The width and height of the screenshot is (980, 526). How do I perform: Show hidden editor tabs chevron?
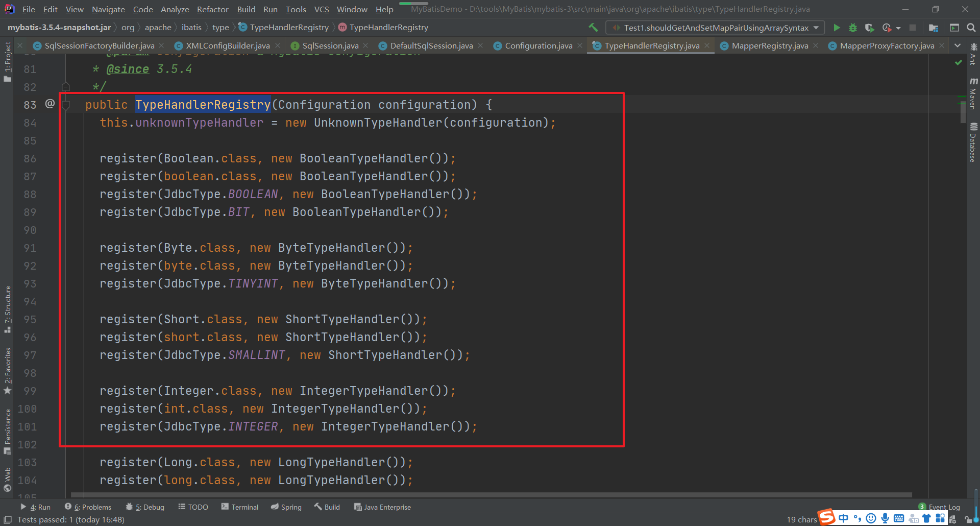coord(958,46)
